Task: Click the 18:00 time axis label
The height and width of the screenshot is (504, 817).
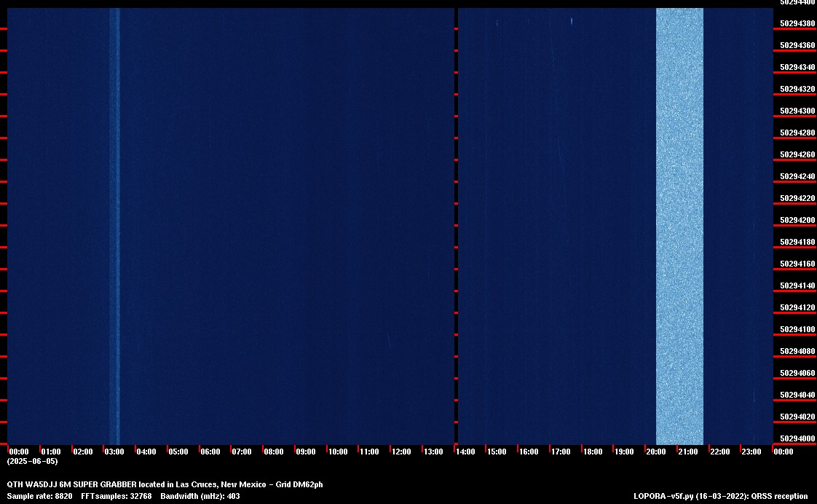Action: pyautogui.click(x=593, y=452)
